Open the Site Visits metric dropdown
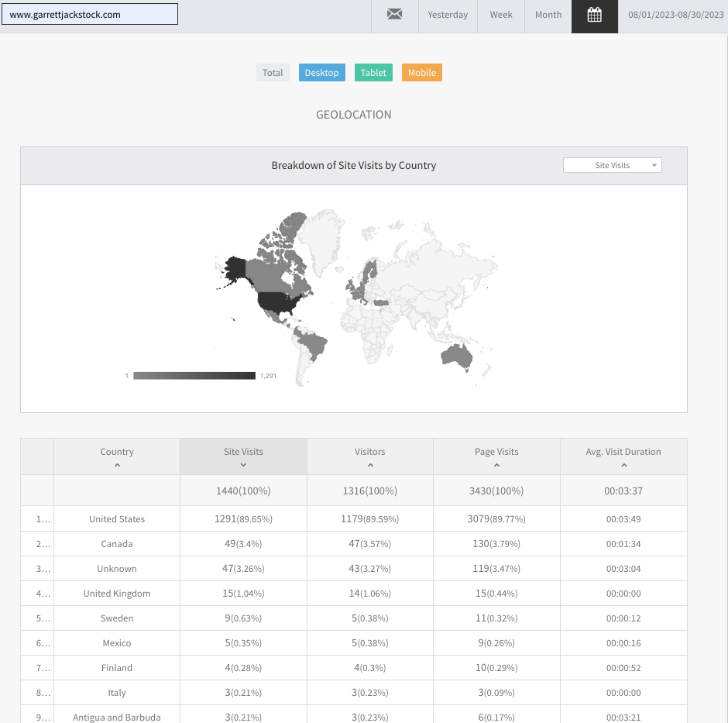The height and width of the screenshot is (723, 728). coord(613,165)
